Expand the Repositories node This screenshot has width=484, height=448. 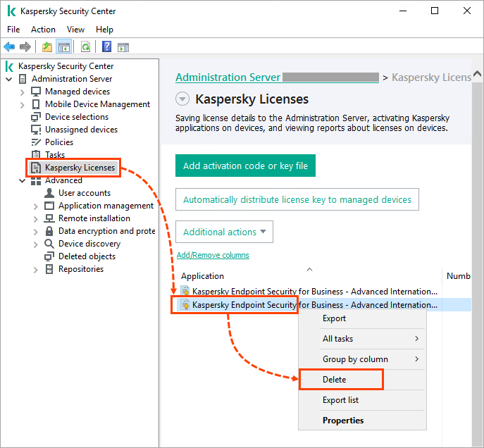(36, 270)
